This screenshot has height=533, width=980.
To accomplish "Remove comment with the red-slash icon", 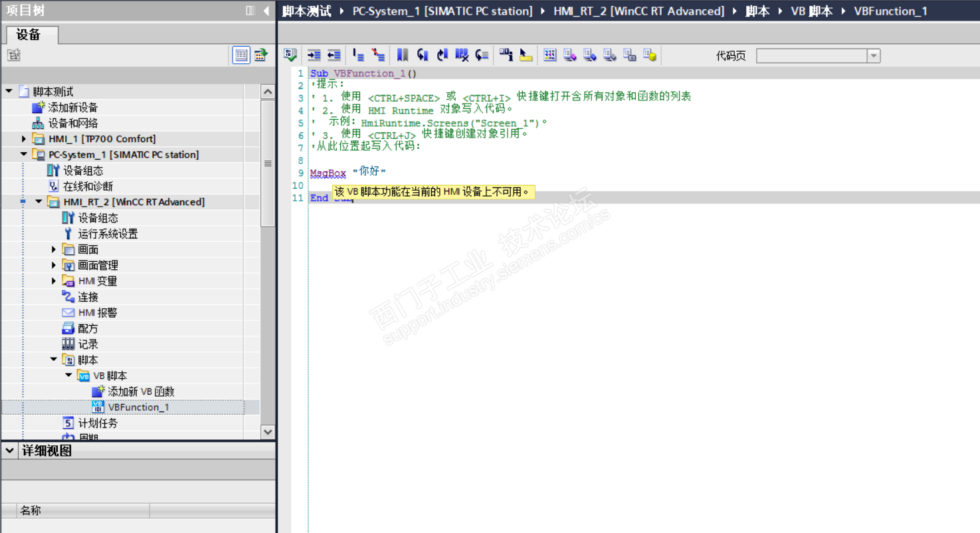I will tap(378, 55).
